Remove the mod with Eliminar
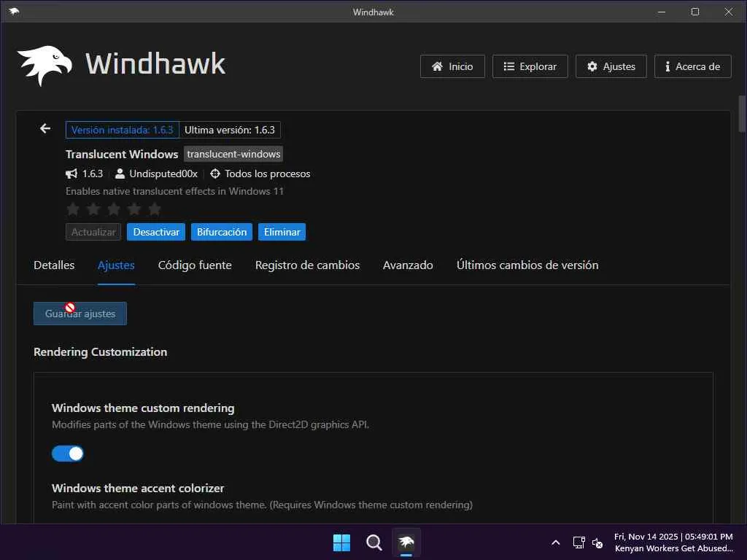 pyautogui.click(x=282, y=232)
